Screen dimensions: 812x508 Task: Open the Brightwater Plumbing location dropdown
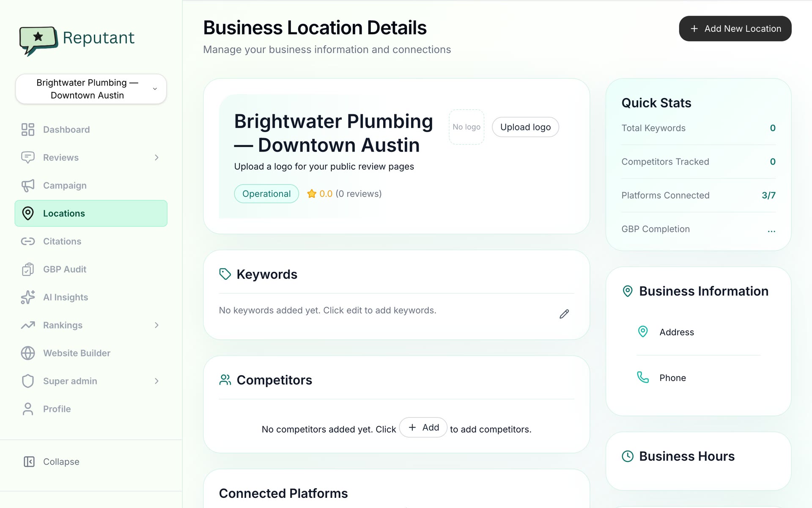click(x=91, y=89)
